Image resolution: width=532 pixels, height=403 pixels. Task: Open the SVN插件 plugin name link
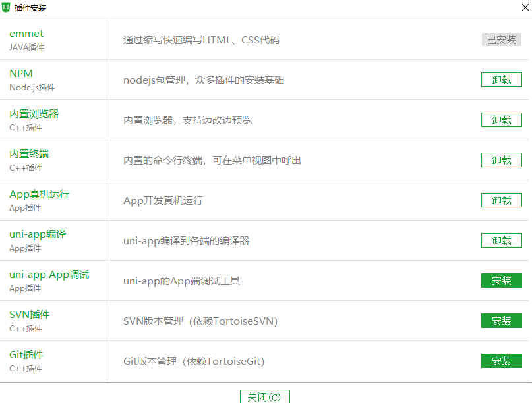coord(30,315)
